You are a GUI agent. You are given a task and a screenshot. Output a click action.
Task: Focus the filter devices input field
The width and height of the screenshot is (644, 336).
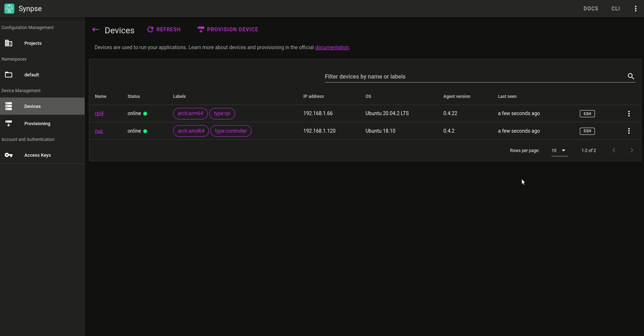click(473, 77)
